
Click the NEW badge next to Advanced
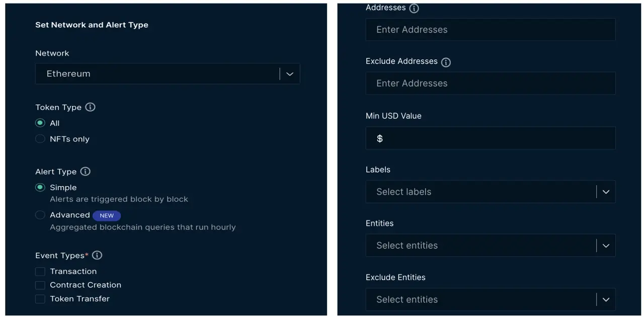107,215
